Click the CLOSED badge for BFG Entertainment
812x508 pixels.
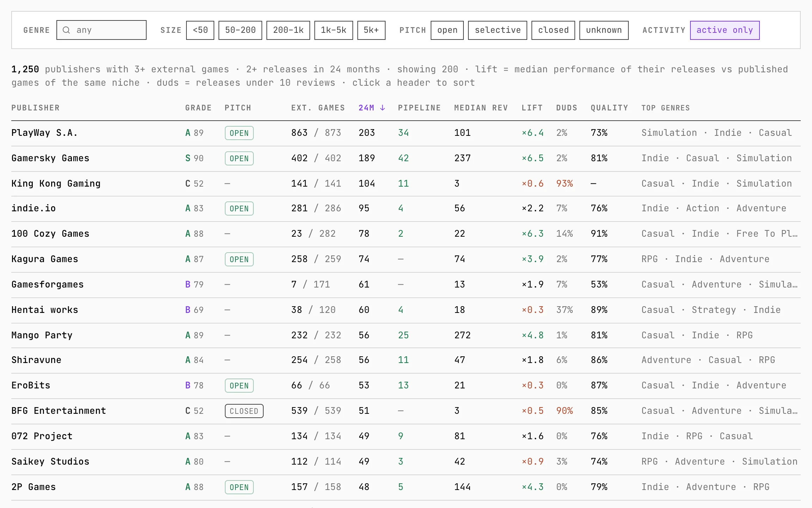[x=244, y=411]
